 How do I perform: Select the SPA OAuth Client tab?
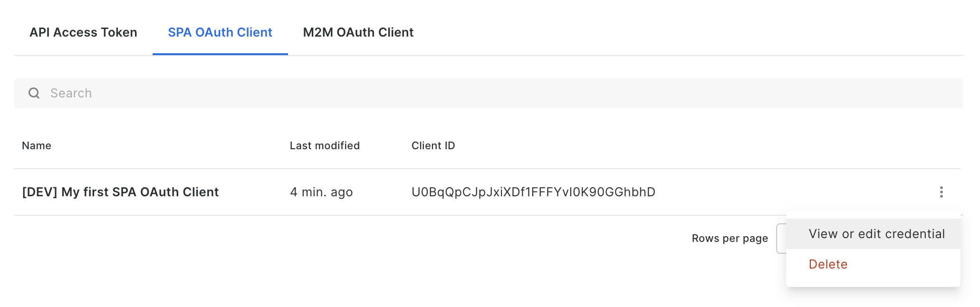[x=220, y=32]
